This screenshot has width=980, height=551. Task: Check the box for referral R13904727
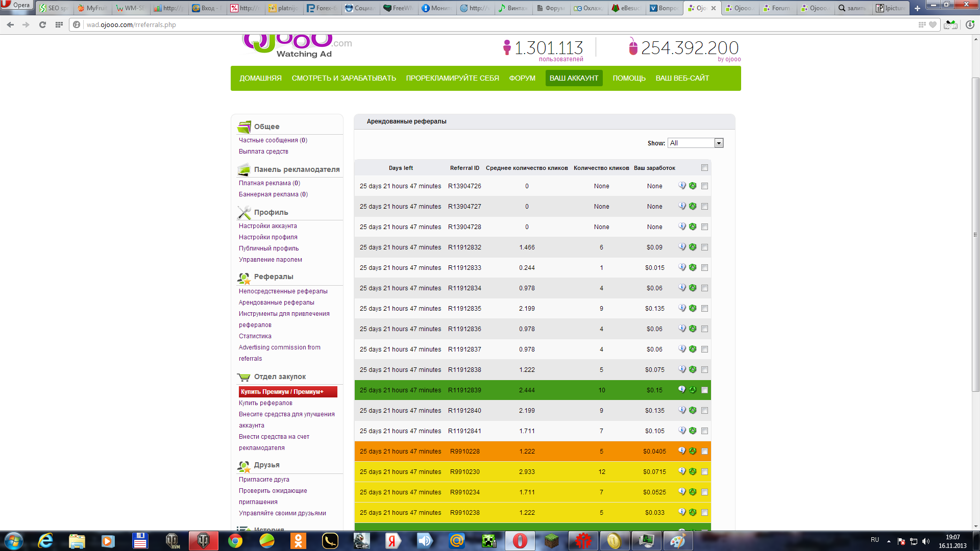[x=705, y=207]
